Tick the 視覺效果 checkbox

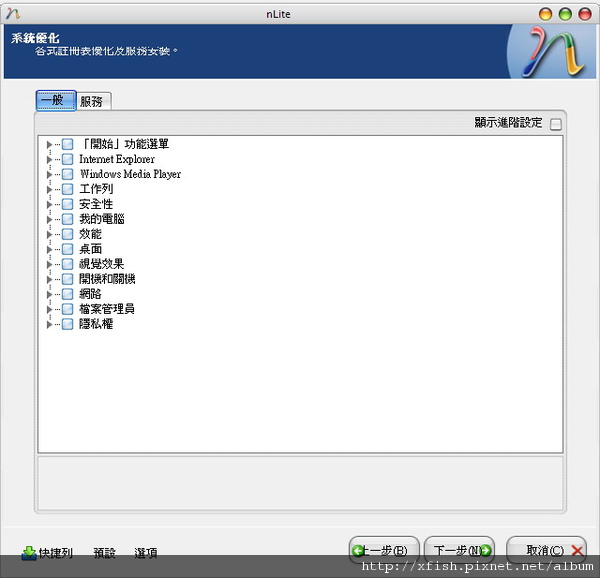coord(67,264)
